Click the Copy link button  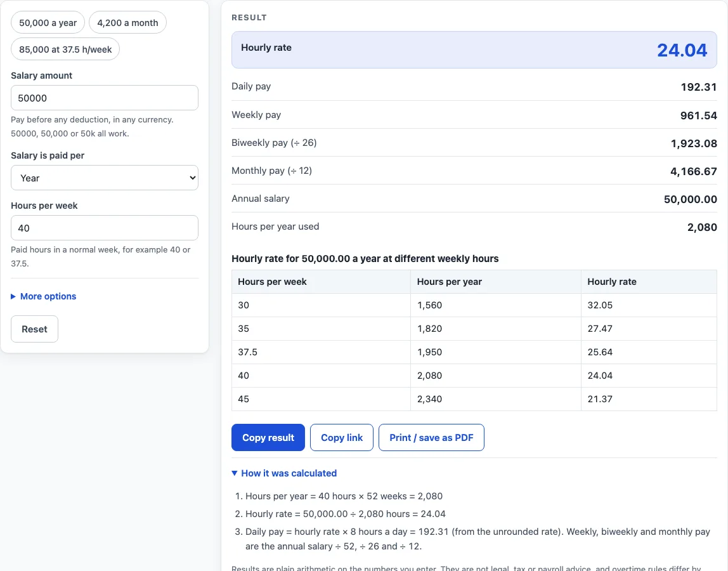tap(342, 438)
